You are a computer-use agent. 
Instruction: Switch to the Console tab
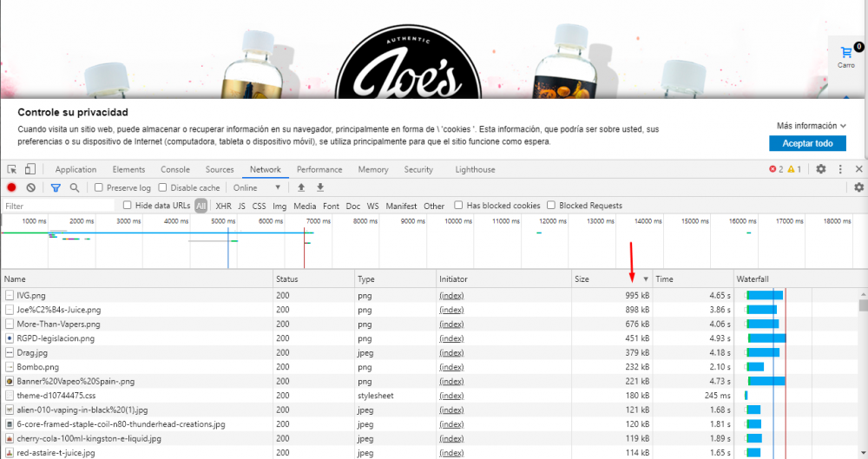click(174, 169)
